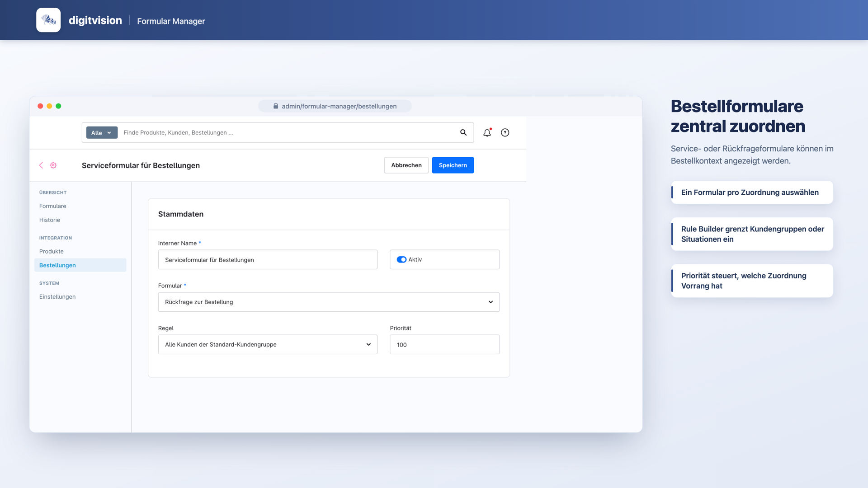Click 'Bestellformulare zentral zuordnen' headline
This screenshot has width=868, height=488.
pos(738,116)
